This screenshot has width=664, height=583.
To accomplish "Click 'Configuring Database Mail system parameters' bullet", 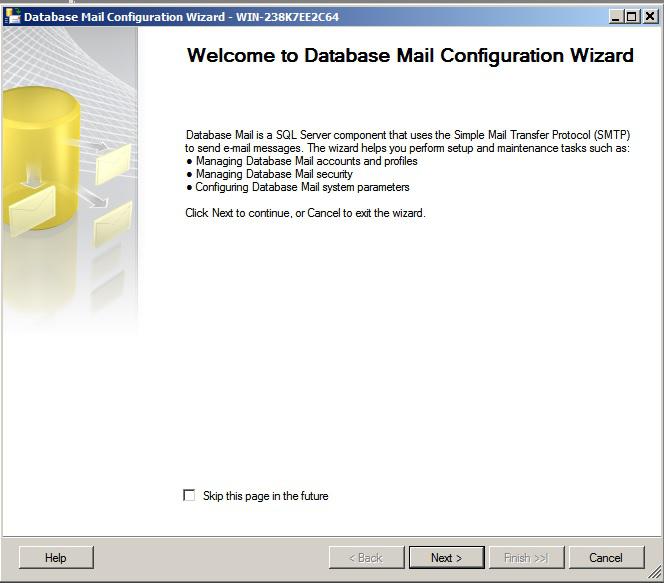I will pyautogui.click(x=298, y=187).
